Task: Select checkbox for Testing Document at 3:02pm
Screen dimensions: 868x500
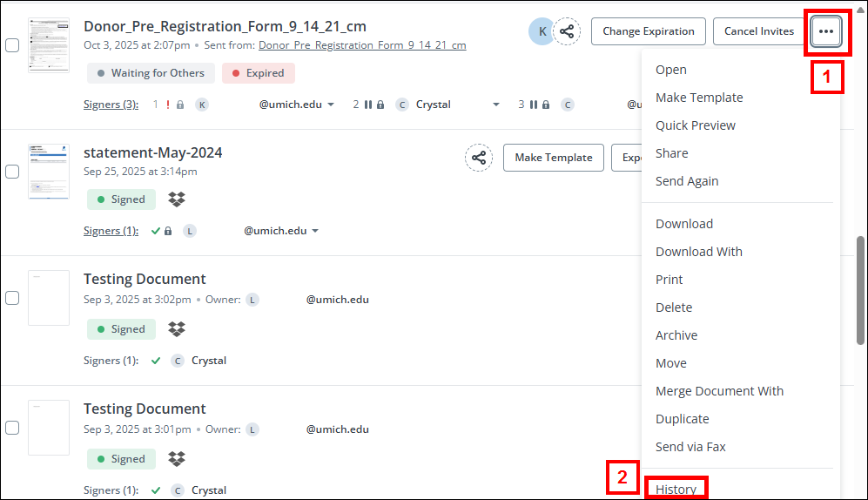Action: pyautogui.click(x=12, y=298)
